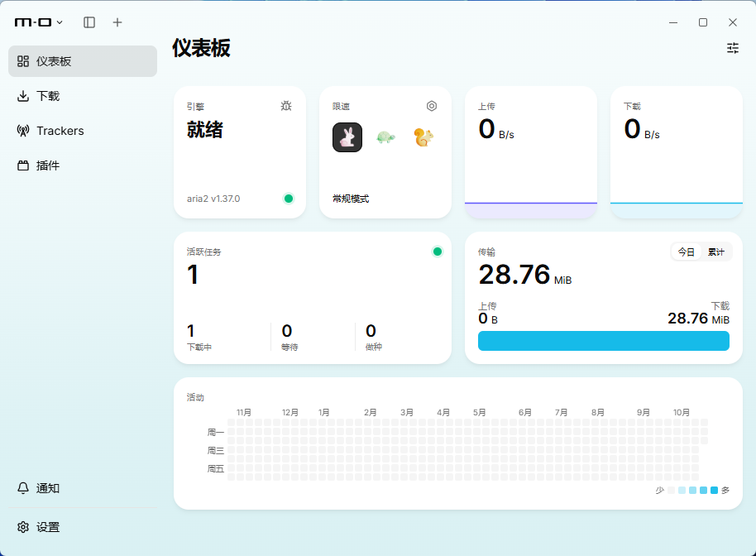Click the bug icon on the engine card
Screen dimensions: 756x556
click(x=286, y=106)
